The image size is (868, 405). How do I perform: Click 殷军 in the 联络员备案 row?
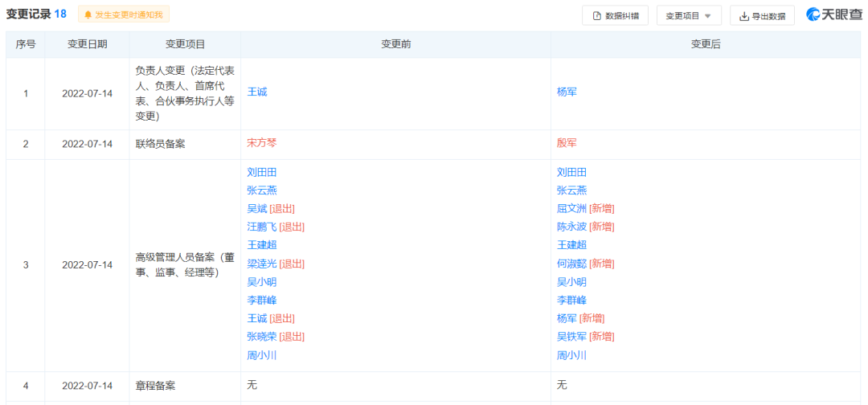567,143
